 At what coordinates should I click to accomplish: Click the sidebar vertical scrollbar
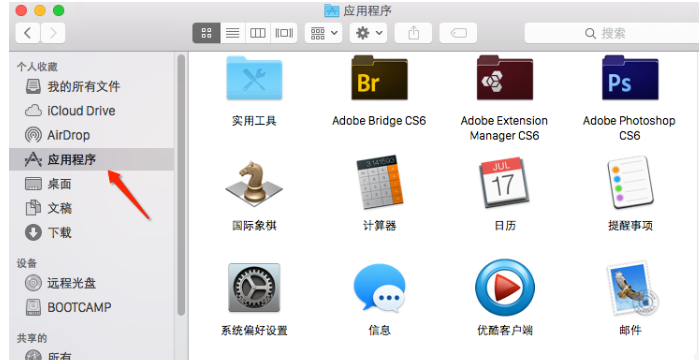click(181, 184)
